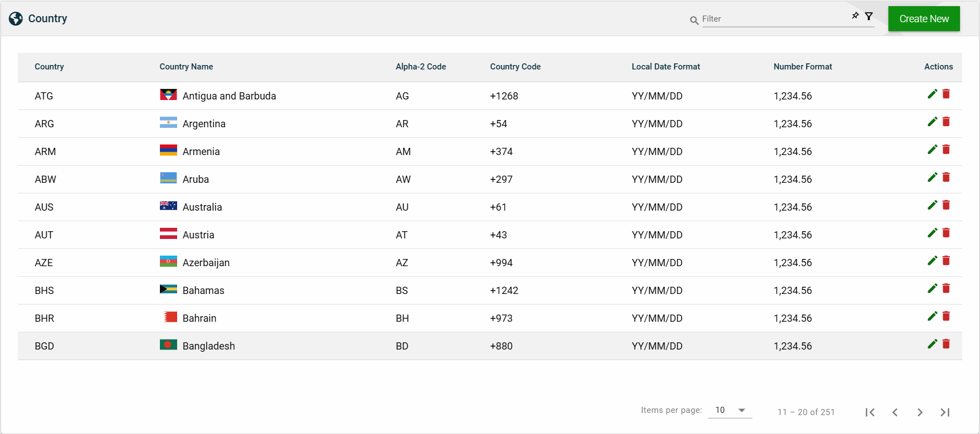Open the advanced filter funnel icon

click(x=869, y=17)
